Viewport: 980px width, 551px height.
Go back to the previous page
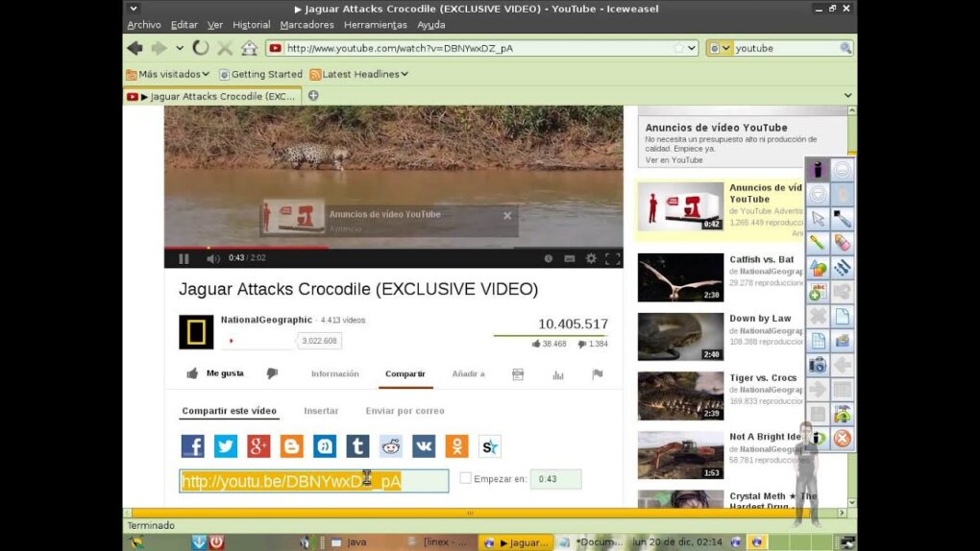coord(135,47)
